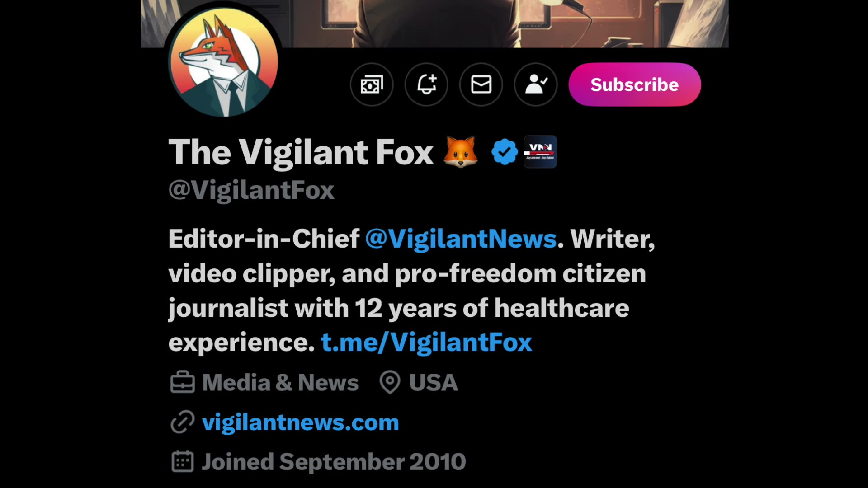
Task: Open the vigilantnews.com website link
Action: pos(301,422)
